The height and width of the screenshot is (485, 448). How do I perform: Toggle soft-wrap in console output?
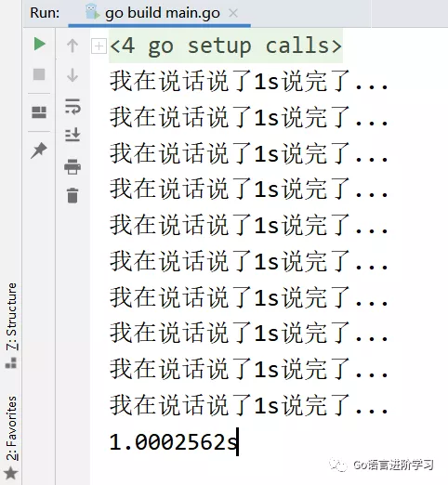point(72,106)
